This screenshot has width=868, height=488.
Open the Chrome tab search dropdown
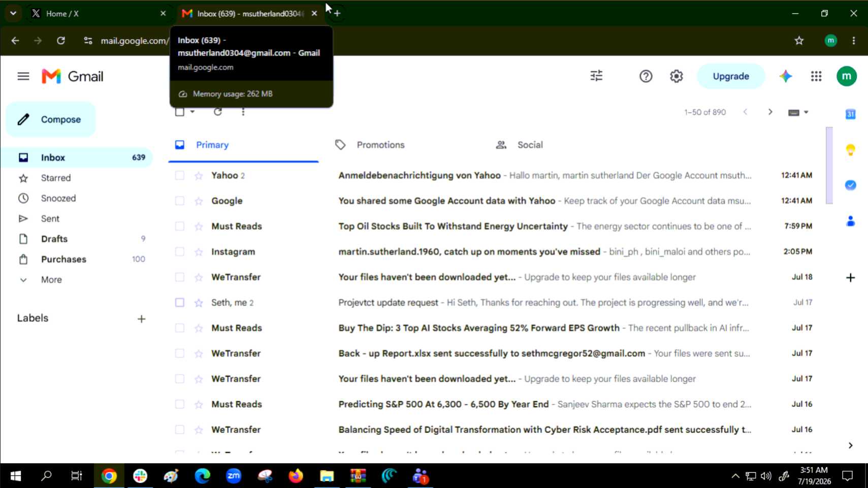click(13, 14)
